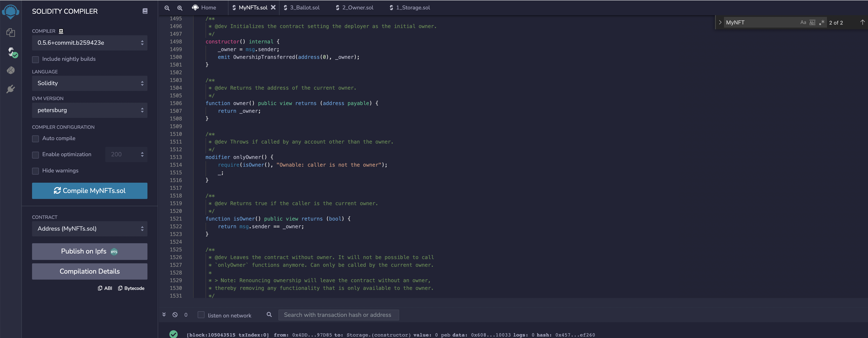Enable Include nightly builds checkbox
The height and width of the screenshot is (338, 868).
[35, 59]
